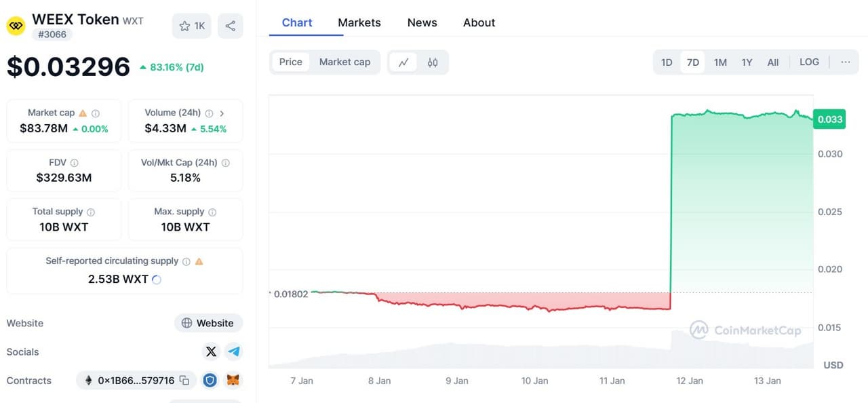The image size is (868, 403).
Task: Toggle the star to add WXT to watchlist
Action: point(184,26)
